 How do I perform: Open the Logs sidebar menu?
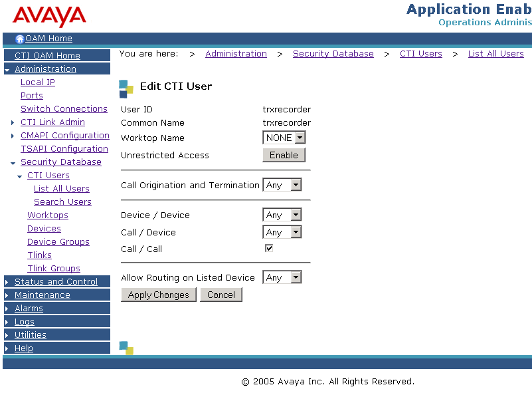25,321
